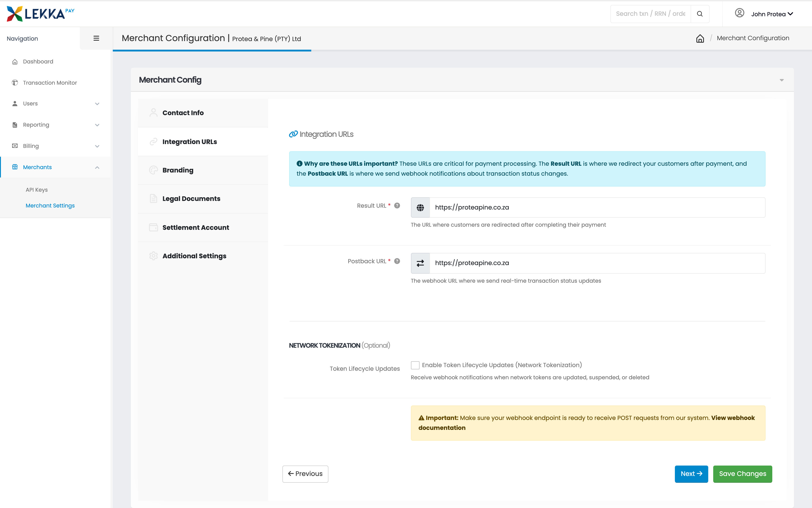Click the user profile avatar icon
812x508 pixels.
[740, 13]
